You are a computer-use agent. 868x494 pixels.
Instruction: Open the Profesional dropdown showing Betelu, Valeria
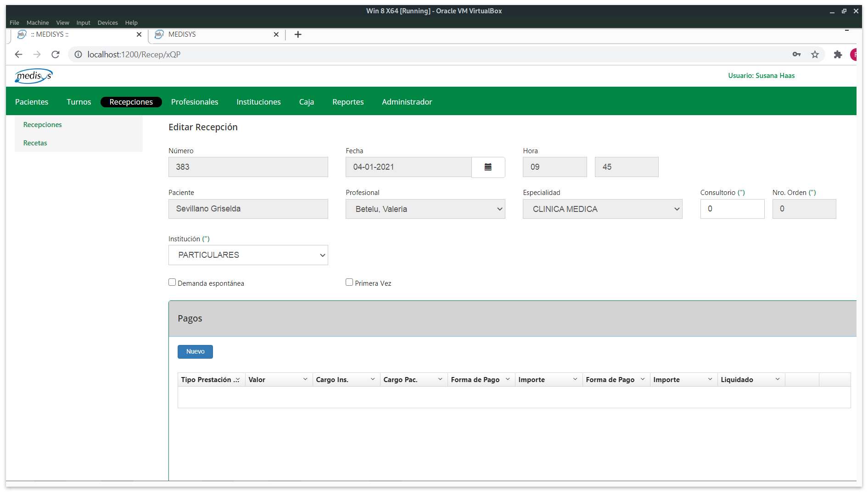[x=426, y=209]
